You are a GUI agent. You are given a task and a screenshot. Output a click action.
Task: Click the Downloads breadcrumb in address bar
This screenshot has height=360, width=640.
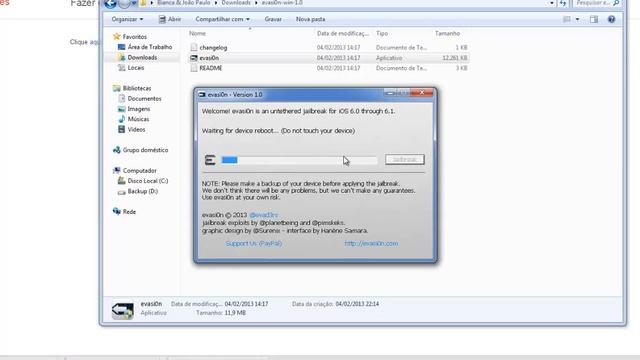[236, 3]
